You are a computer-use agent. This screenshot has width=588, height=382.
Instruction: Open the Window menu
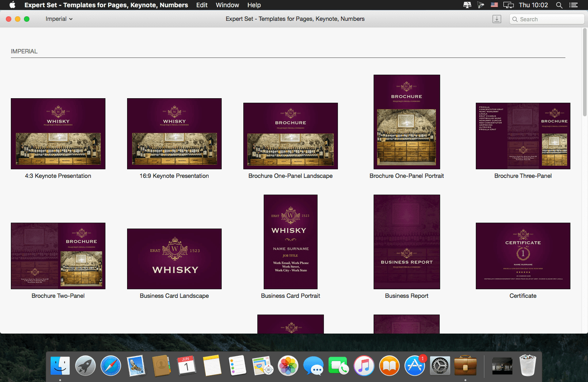228,5
